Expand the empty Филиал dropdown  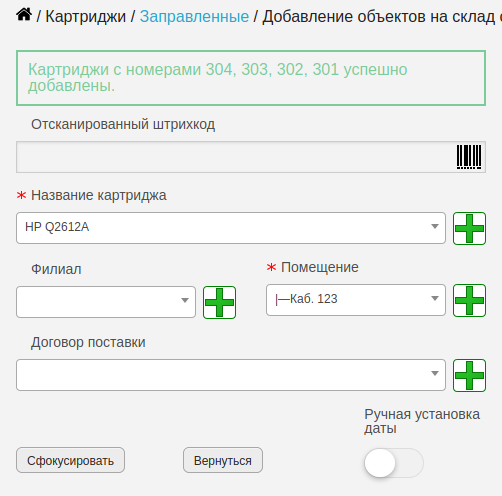point(106,302)
